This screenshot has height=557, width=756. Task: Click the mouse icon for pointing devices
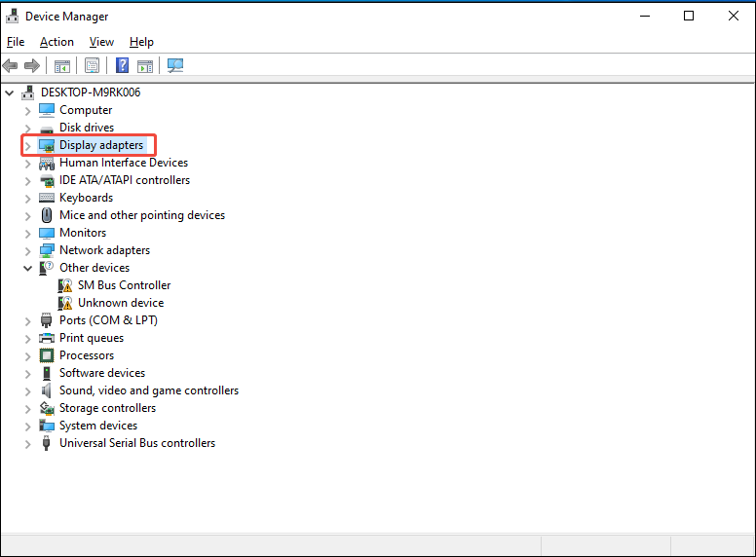pos(47,215)
